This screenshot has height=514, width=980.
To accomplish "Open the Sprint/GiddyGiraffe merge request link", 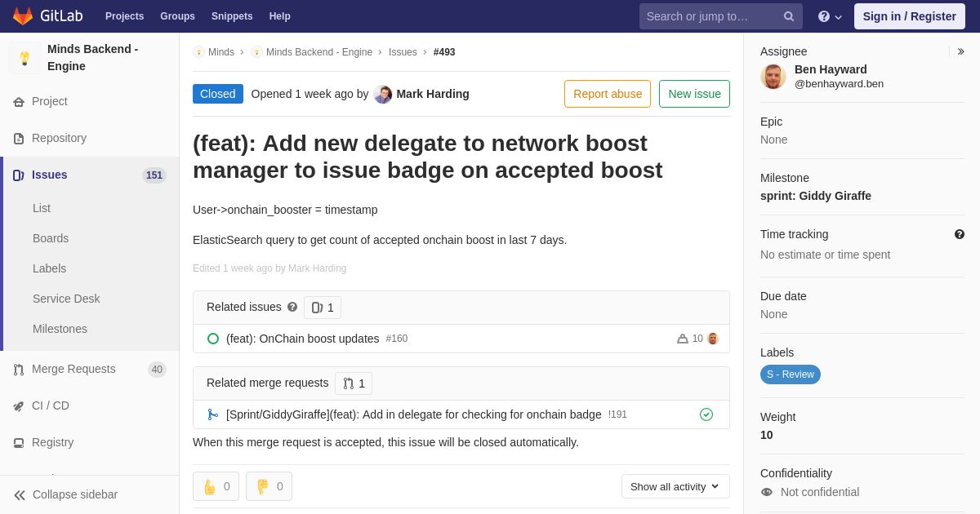I will point(414,414).
